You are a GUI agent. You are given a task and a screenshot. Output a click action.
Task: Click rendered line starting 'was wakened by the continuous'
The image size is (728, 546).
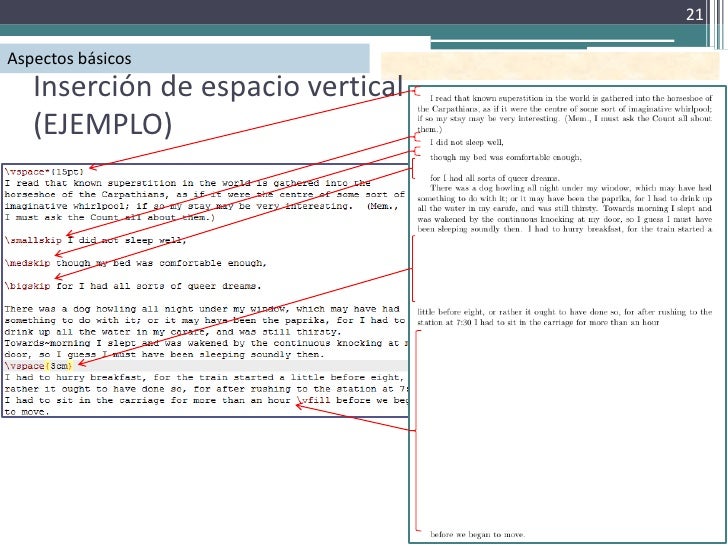click(565, 219)
